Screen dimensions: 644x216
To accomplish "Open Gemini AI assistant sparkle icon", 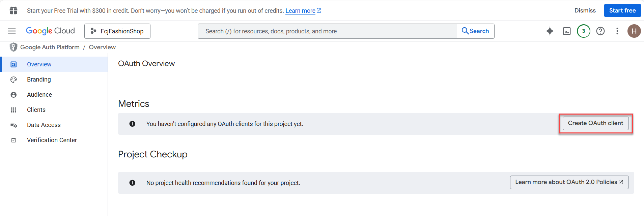I will tap(550, 31).
